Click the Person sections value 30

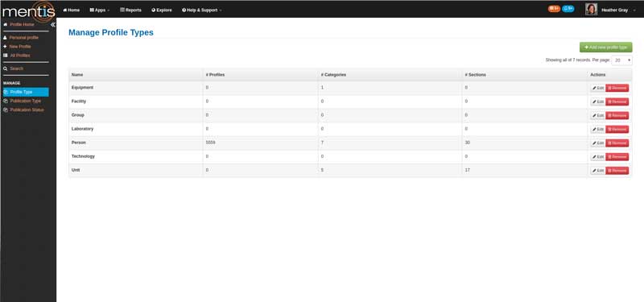click(x=468, y=143)
